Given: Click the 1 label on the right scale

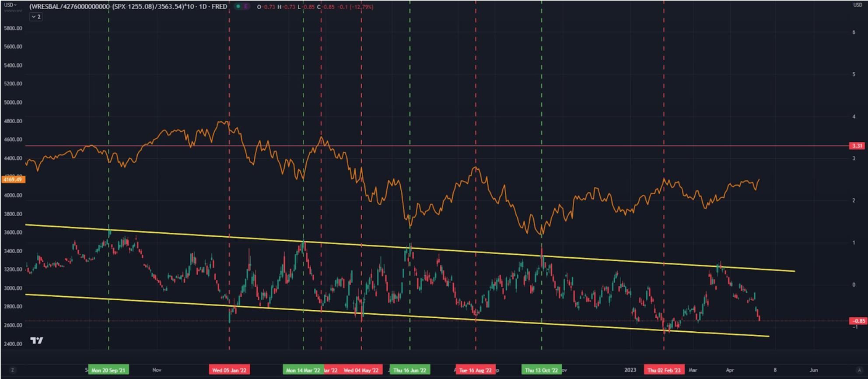Looking at the screenshot, I should pos(854,242).
